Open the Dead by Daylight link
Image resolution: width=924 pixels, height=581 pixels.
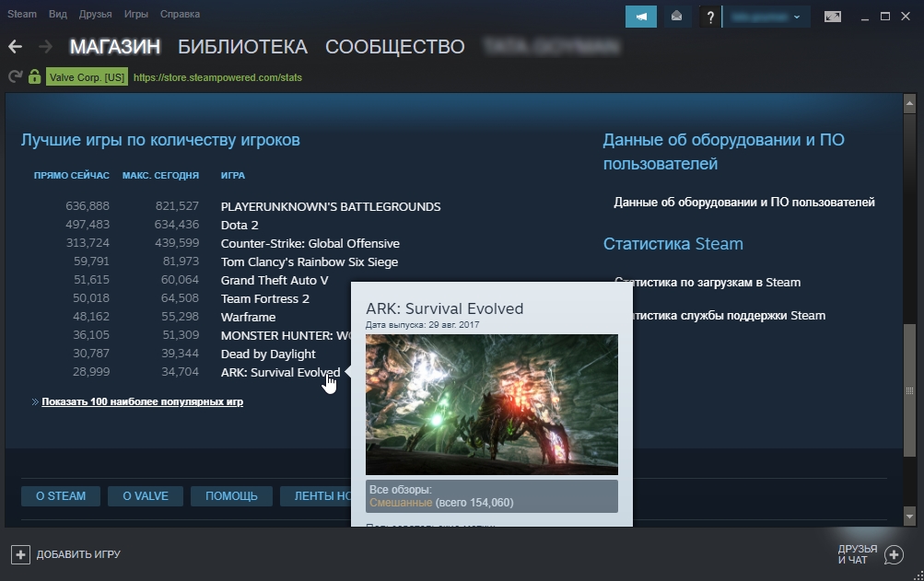pos(268,354)
